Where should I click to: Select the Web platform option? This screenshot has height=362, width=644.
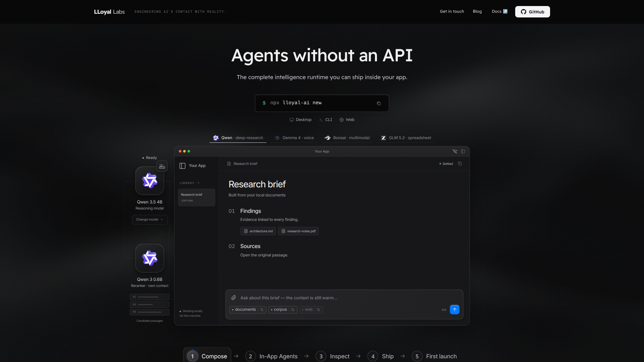(347, 120)
